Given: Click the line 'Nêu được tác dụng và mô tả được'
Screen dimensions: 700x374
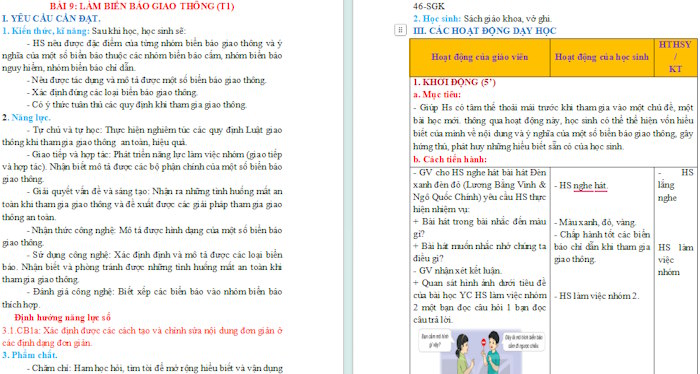Looking at the screenshot, I should pyautogui.click(x=147, y=80).
